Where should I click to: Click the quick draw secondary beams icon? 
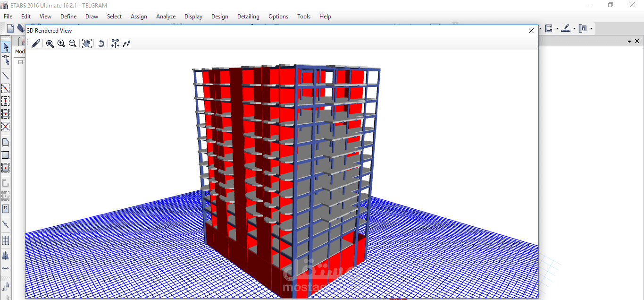pyautogui.click(x=6, y=113)
